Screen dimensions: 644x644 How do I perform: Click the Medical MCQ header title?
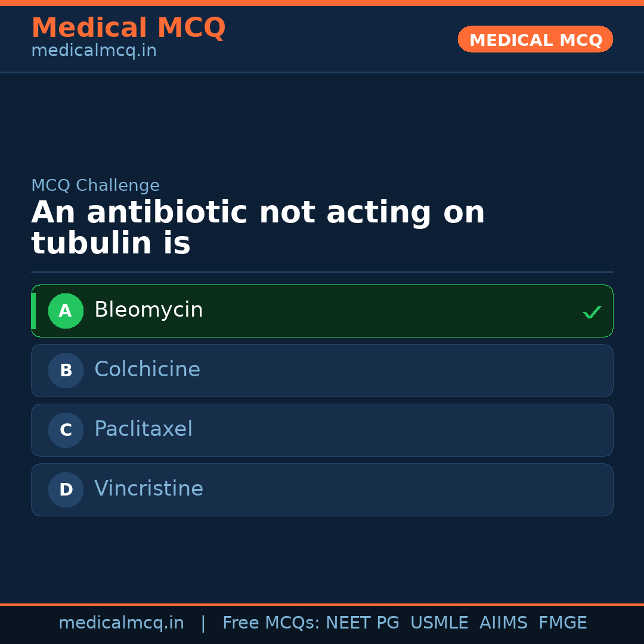pos(128,27)
